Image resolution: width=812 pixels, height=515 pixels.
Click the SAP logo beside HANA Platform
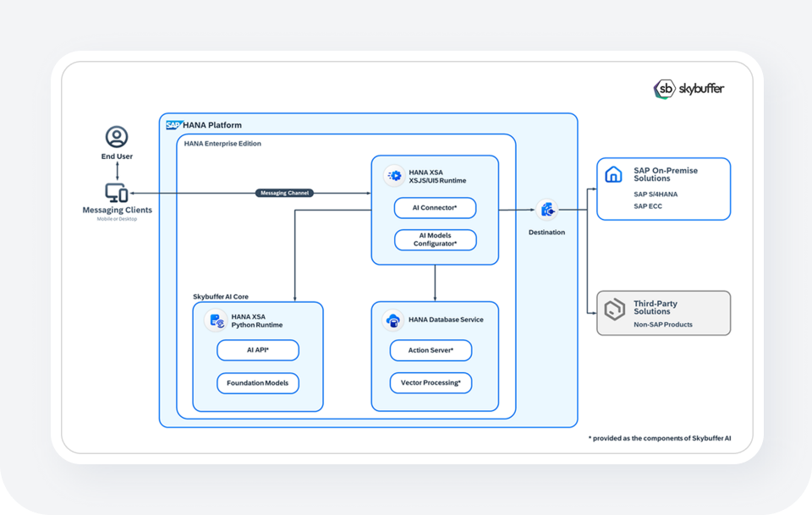click(x=174, y=125)
